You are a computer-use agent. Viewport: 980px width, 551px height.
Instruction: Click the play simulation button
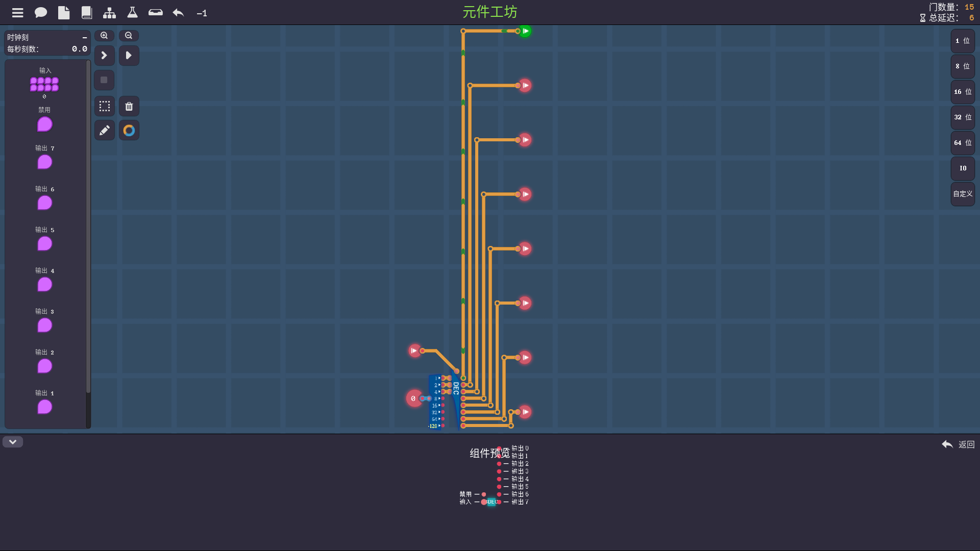129,55
